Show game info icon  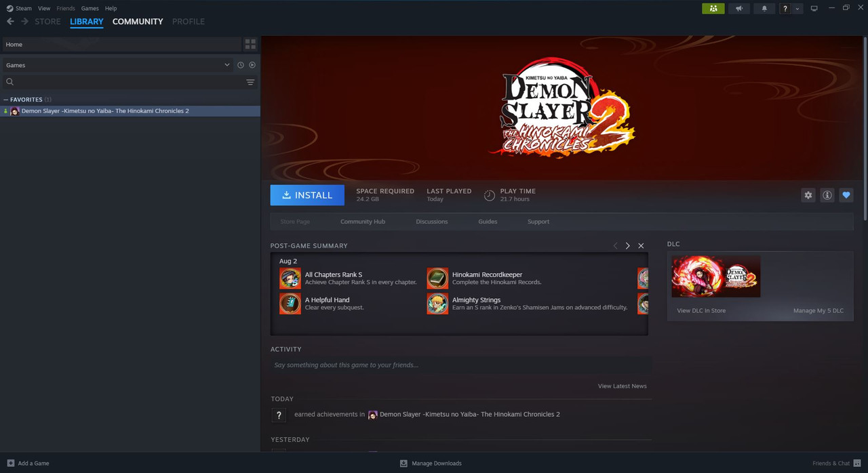click(x=827, y=195)
